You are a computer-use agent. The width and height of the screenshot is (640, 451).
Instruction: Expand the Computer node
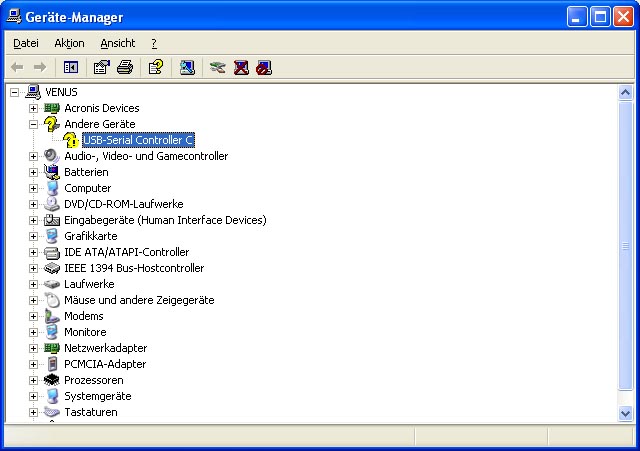click(33, 188)
